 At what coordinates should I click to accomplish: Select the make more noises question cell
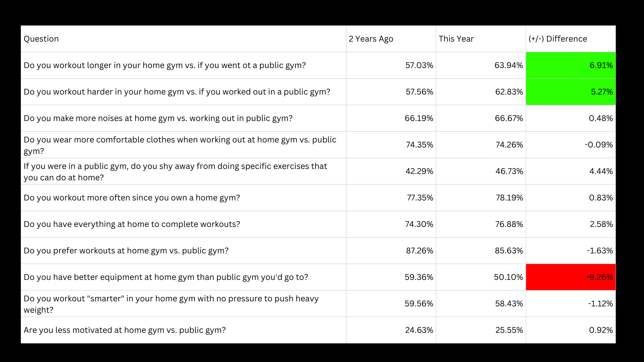158,118
